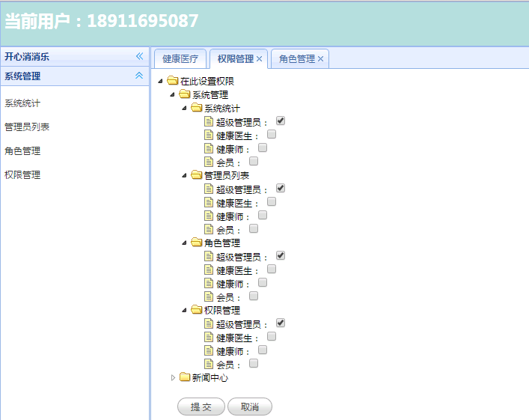Click file icon of 超级管理员 under 系统统计
Screen dimensions: 529x420
209,121
